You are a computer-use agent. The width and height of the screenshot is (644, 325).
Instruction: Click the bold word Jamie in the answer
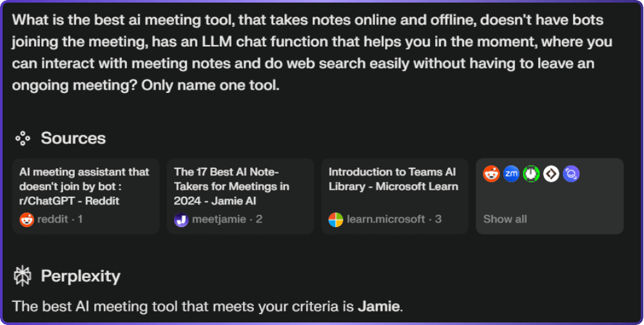[x=378, y=306]
